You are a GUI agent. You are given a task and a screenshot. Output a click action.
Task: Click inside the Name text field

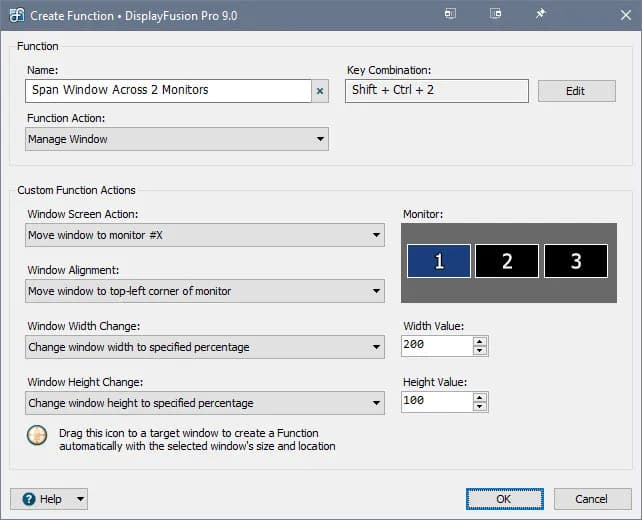[168, 91]
